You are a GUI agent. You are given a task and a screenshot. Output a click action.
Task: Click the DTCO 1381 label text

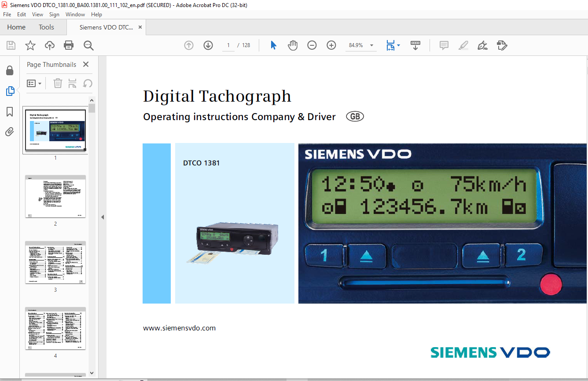(201, 163)
